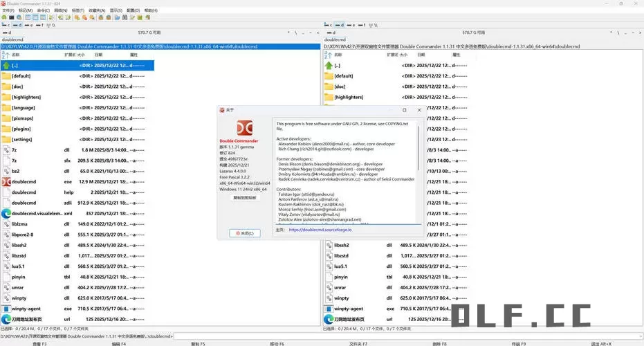Click the command line input field

408,336
